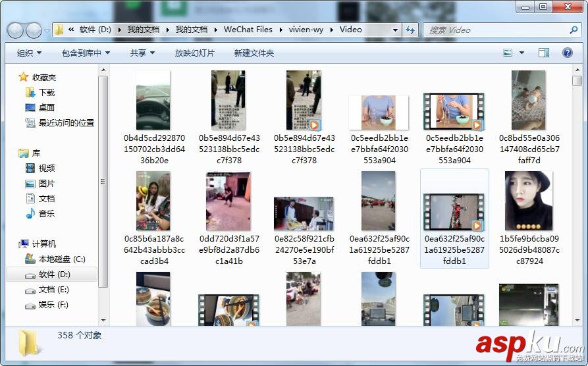
Task: Toggle the preview pane icon
Action: pyautogui.click(x=544, y=53)
